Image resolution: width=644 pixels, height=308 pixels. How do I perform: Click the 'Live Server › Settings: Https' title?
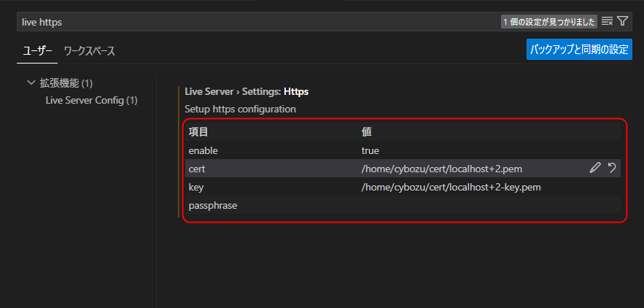click(x=247, y=92)
